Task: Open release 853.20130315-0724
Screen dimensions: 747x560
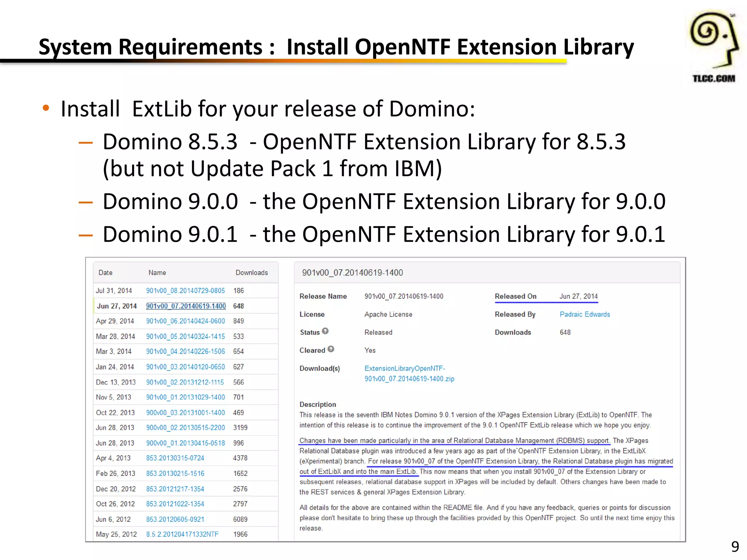Action: tap(175, 458)
